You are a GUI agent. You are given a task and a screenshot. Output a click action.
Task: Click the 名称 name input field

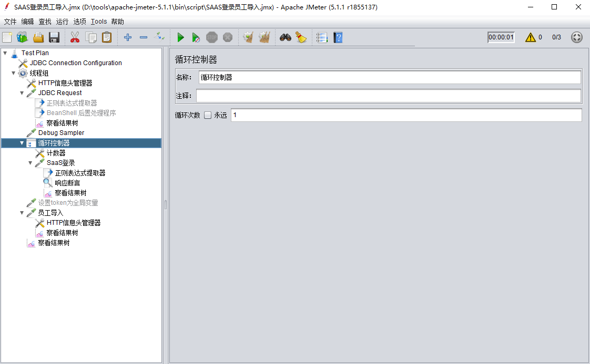390,77
